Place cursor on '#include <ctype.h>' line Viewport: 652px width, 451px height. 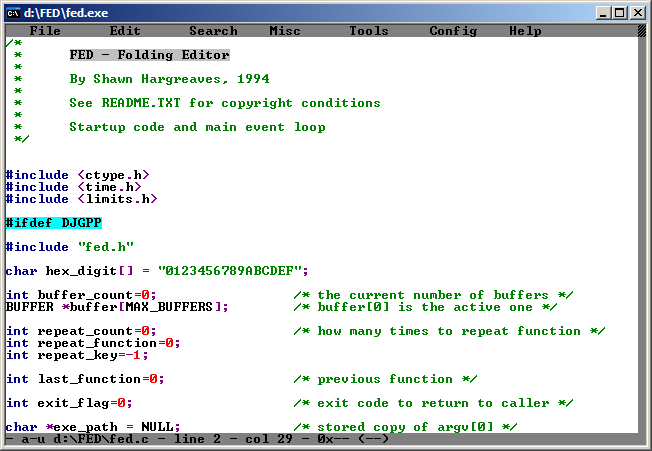tap(73, 175)
